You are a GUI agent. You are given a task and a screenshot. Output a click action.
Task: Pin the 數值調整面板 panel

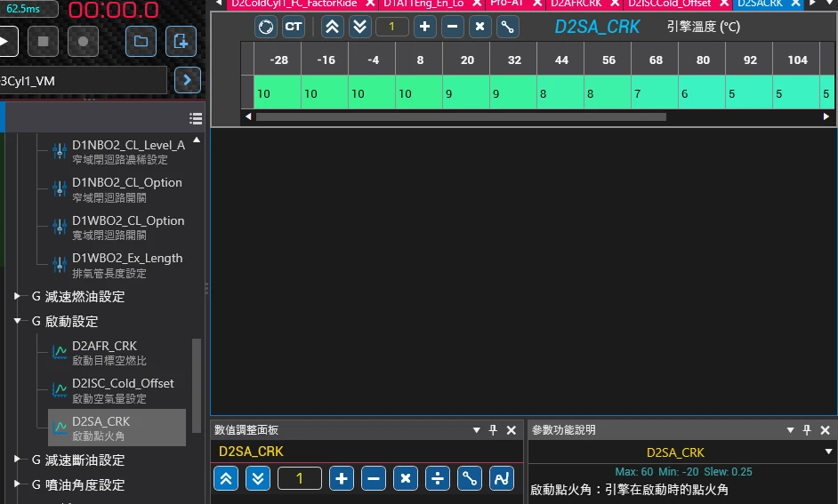click(x=493, y=430)
